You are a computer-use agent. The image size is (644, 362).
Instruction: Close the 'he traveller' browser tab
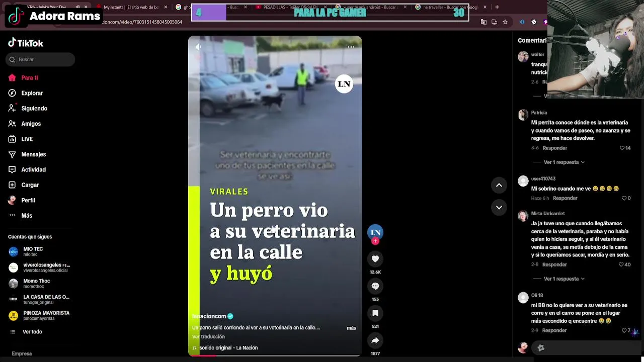click(485, 7)
